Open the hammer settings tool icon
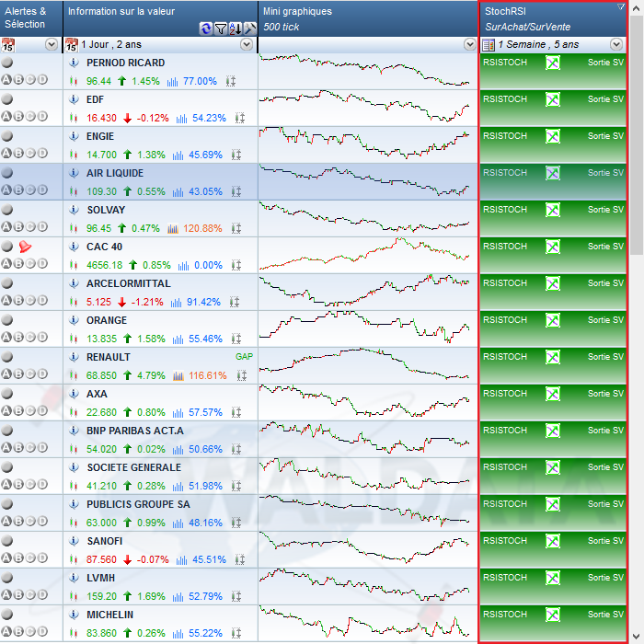 249,29
